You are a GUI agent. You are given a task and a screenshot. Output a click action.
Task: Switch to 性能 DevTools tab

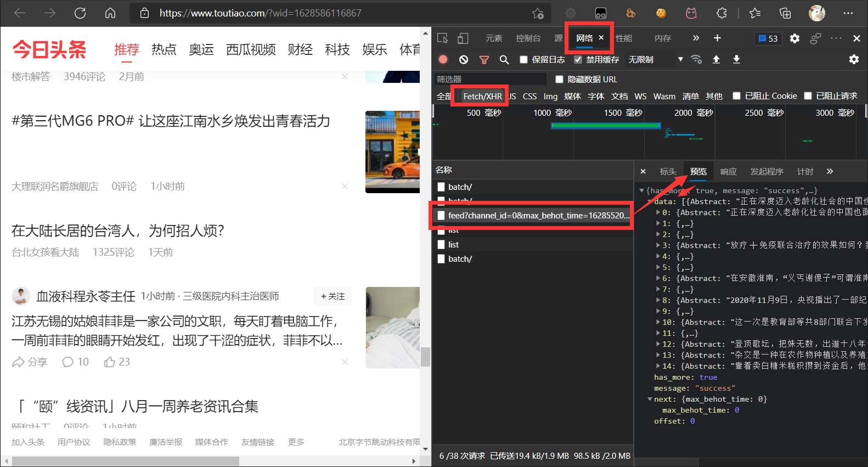pyautogui.click(x=624, y=38)
